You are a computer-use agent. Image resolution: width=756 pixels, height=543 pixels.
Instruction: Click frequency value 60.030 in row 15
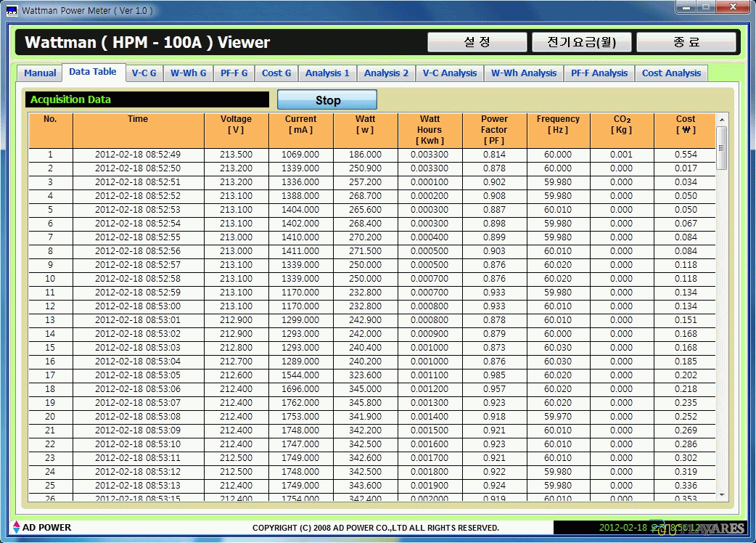pyautogui.click(x=559, y=348)
